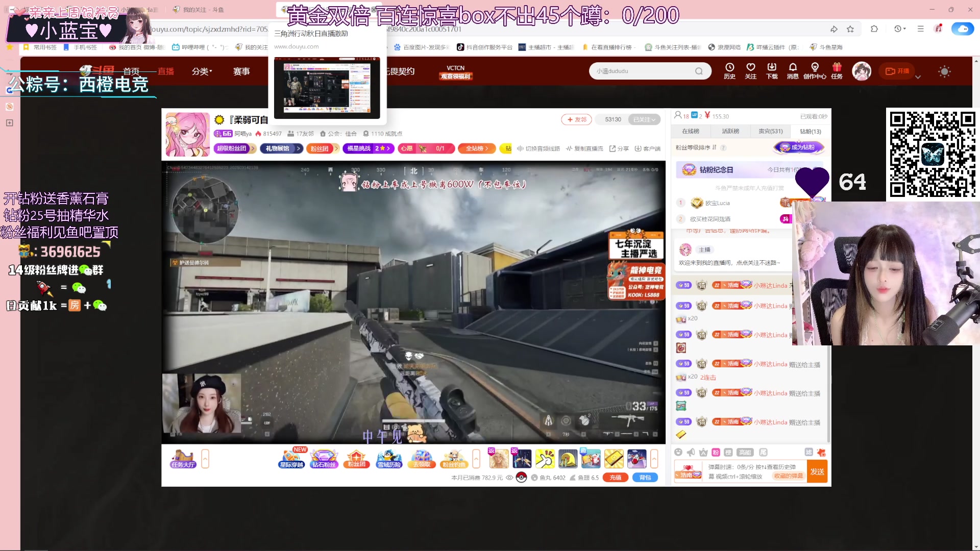
Task: Click the 下载 download icon
Action: click(772, 71)
